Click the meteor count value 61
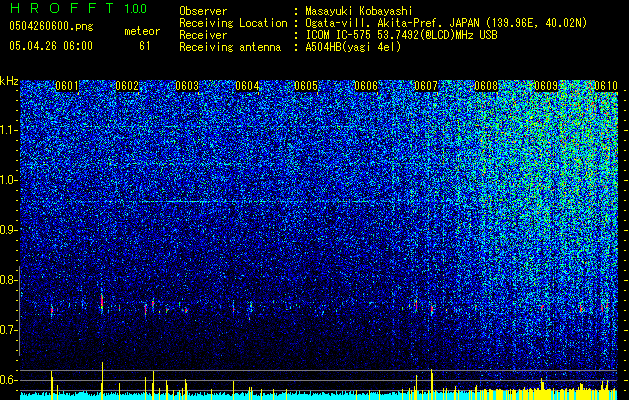Viewport: 629px width, 400px height. click(x=144, y=46)
